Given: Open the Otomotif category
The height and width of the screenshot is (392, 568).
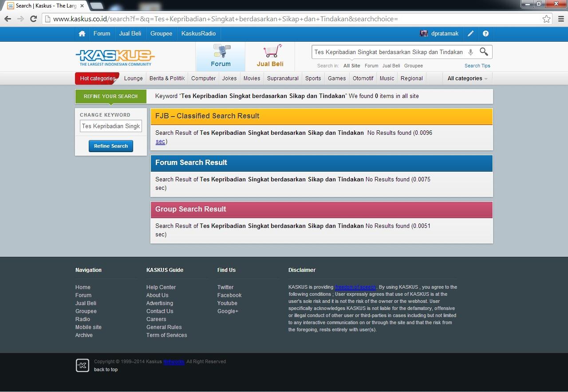Looking at the screenshot, I should (363, 78).
